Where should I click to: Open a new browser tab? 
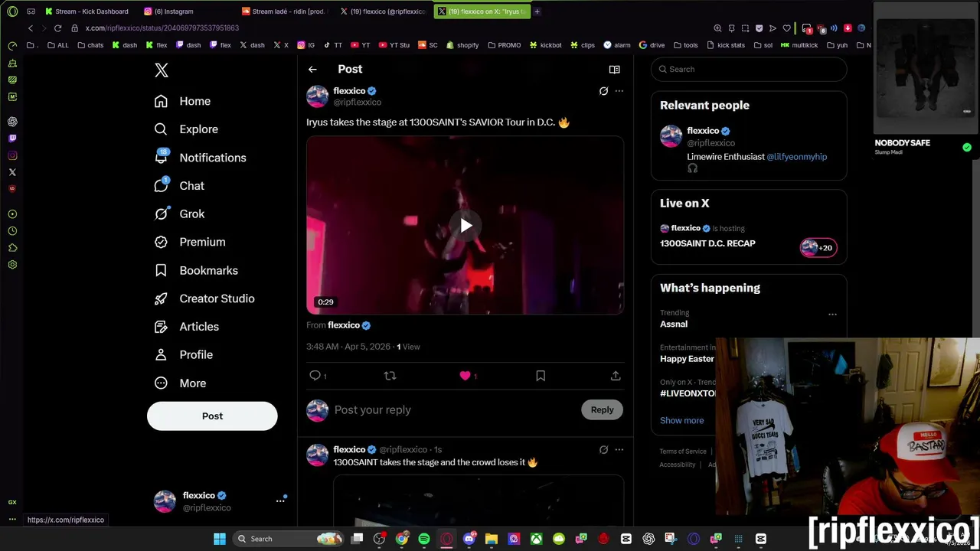click(x=537, y=11)
